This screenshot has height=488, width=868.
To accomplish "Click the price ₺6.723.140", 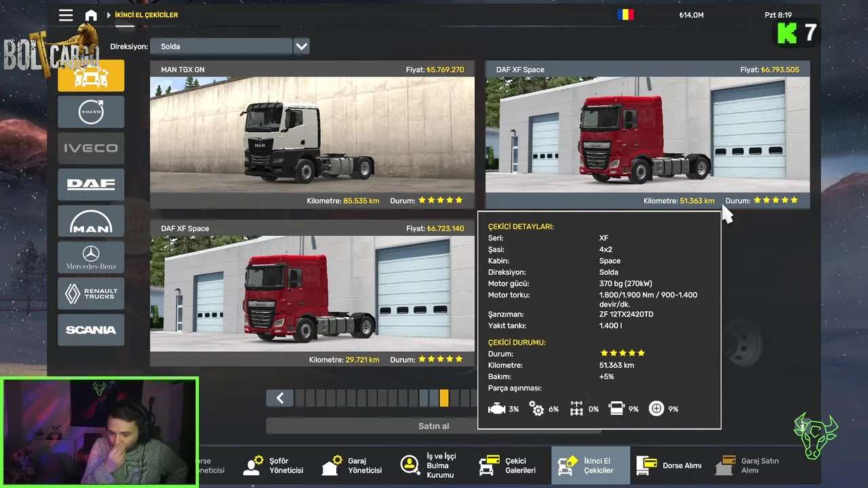I will (446, 228).
